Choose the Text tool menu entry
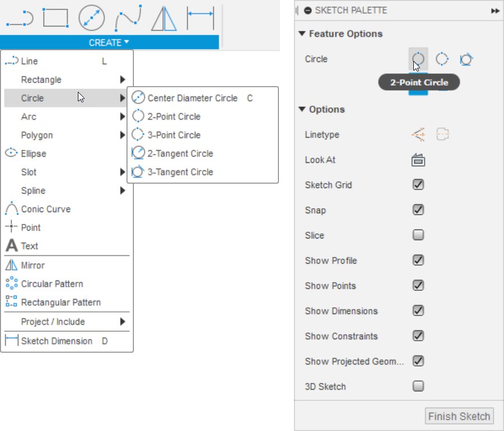Screen dimensions: 504x431 coord(67,246)
